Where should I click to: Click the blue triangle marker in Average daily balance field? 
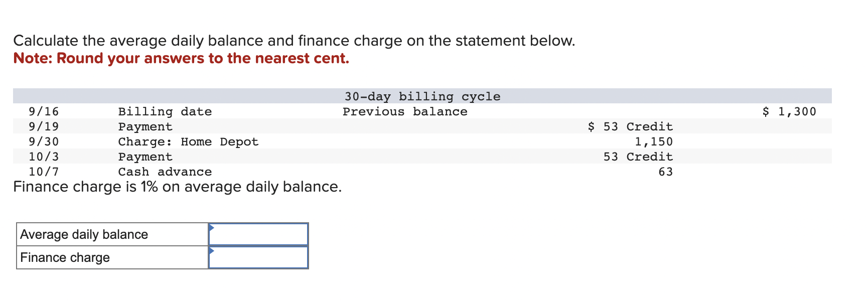click(211, 228)
